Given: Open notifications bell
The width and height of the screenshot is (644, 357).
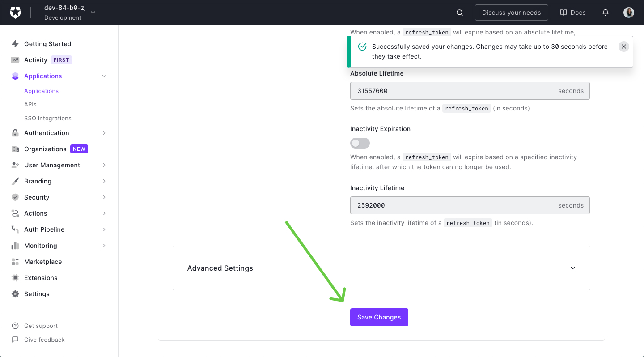Looking at the screenshot, I should point(606,13).
